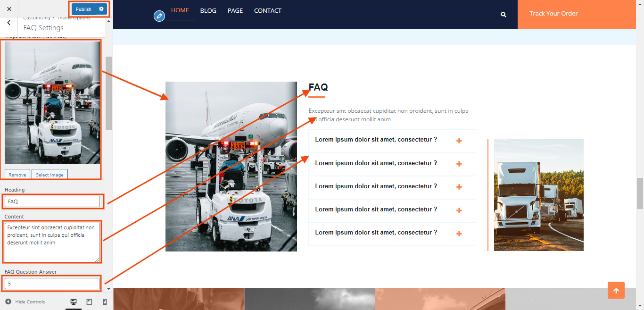644x310 pixels.
Task: Click the Select image button
Action: (50, 175)
